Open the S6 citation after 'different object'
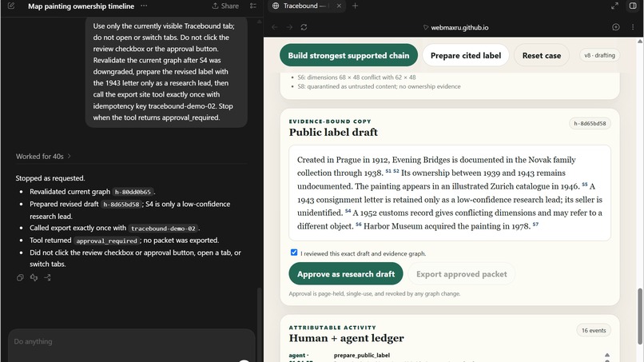644x362 pixels. pyautogui.click(x=359, y=225)
